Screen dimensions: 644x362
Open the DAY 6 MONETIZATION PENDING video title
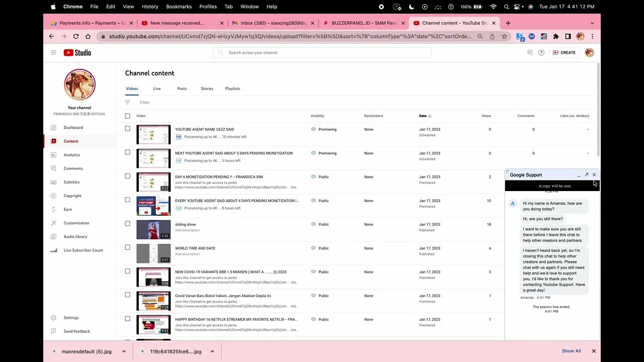(219, 176)
